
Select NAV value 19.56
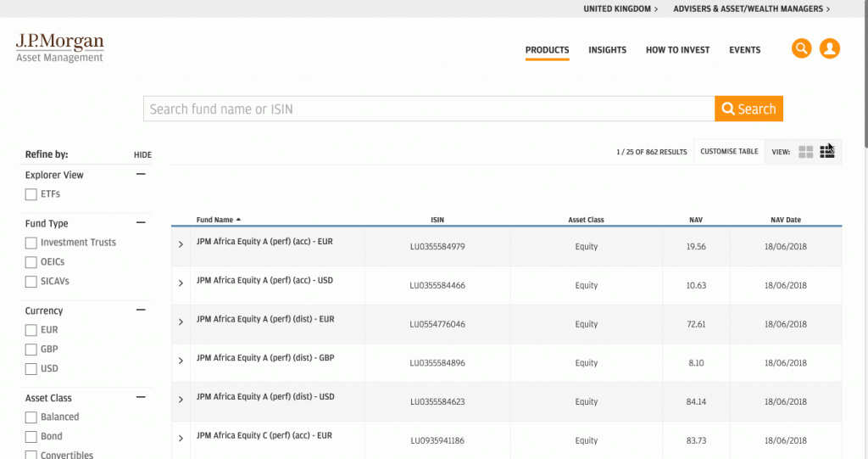[x=696, y=247]
